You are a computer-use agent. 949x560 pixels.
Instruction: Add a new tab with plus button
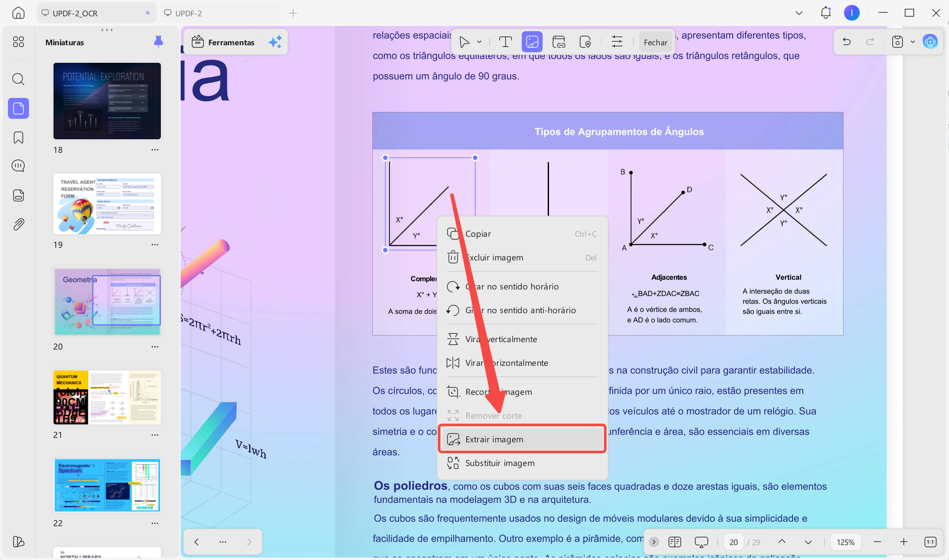point(293,13)
